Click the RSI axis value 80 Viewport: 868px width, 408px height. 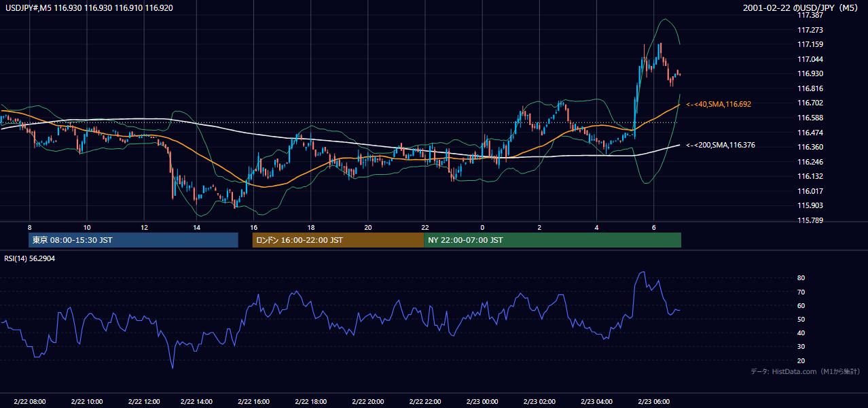[801, 278]
